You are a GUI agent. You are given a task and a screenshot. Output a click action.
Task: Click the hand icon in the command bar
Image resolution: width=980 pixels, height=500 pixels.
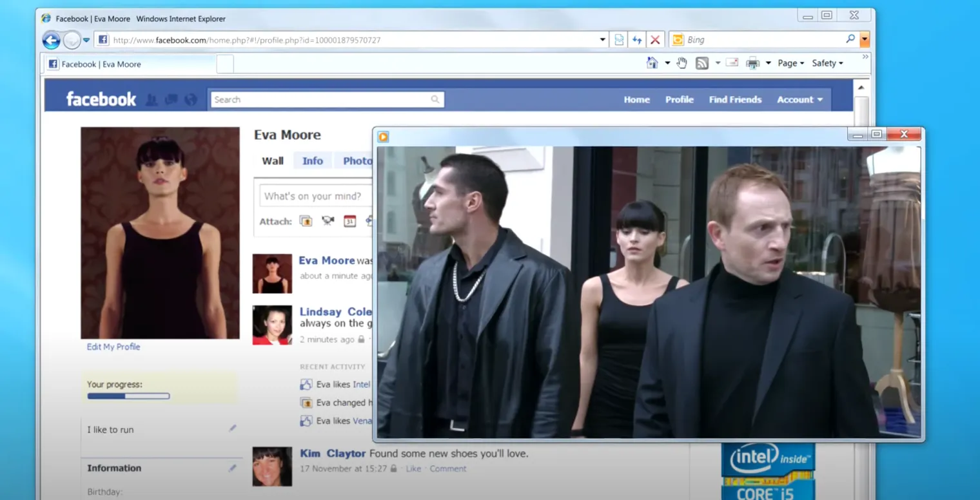pos(681,63)
